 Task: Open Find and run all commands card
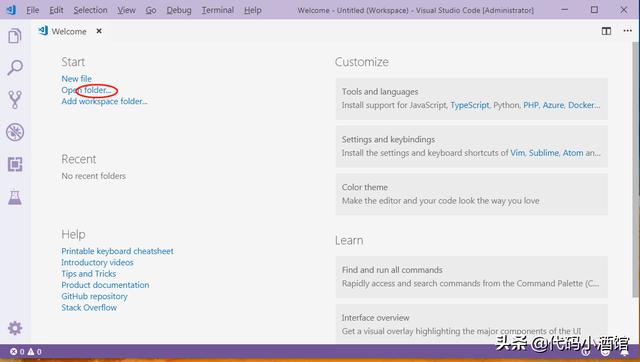pyautogui.click(x=471, y=277)
